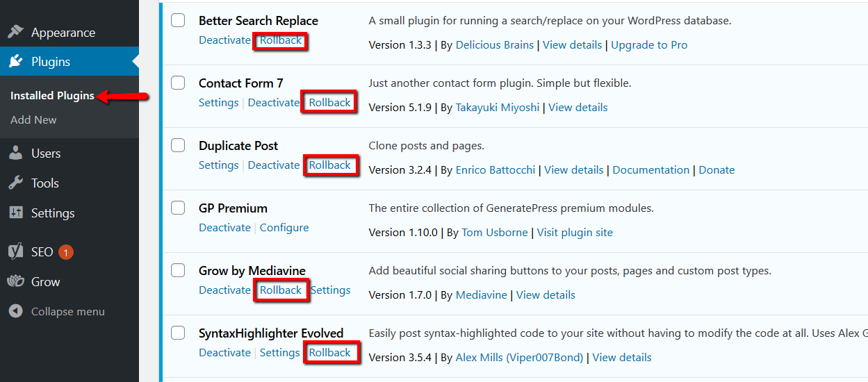View details of Grow by Mediavine

click(546, 295)
